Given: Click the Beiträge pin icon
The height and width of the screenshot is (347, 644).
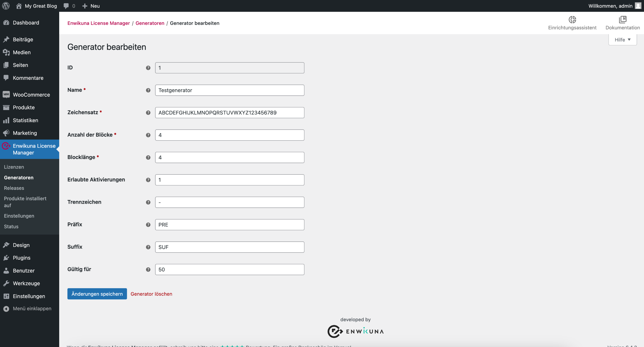Looking at the screenshot, I should tap(6, 39).
